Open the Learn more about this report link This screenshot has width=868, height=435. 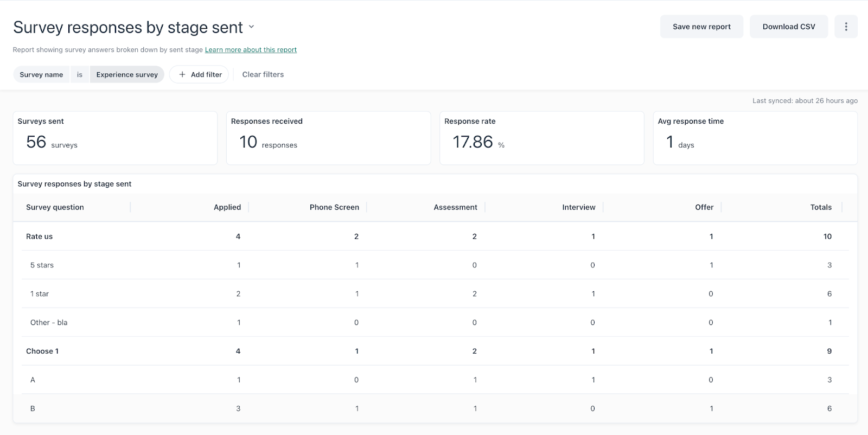pos(251,50)
